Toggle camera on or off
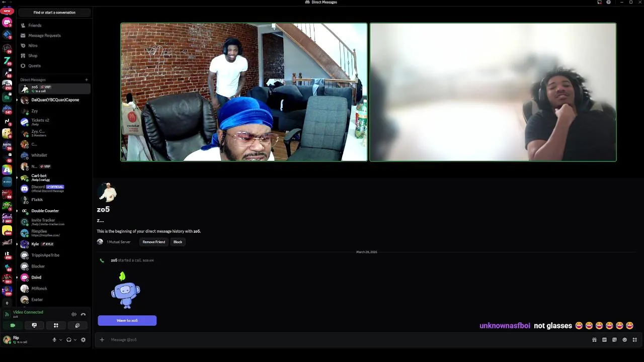The width and height of the screenshot is (644, 362). tap(13, 325)
